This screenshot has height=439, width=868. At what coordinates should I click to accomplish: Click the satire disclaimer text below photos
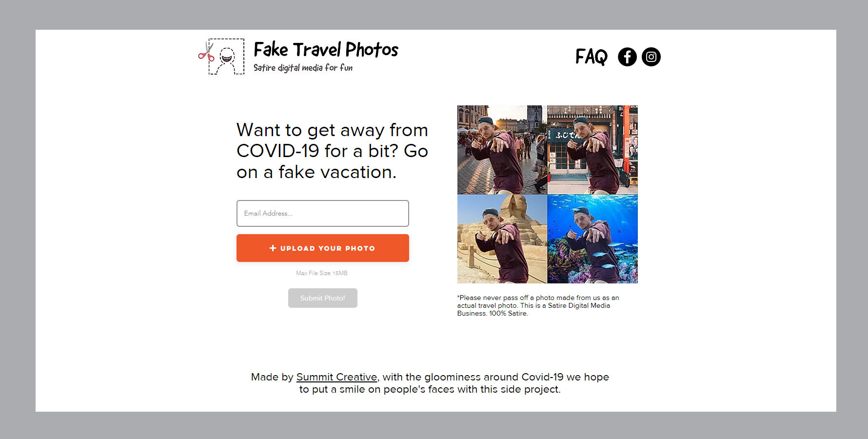click(538, 305)
